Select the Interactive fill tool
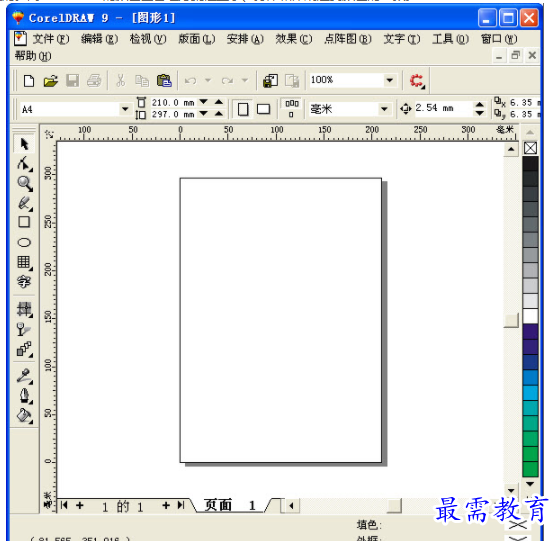The height and width of the screenshot is (541, 557). coord(24,309)
